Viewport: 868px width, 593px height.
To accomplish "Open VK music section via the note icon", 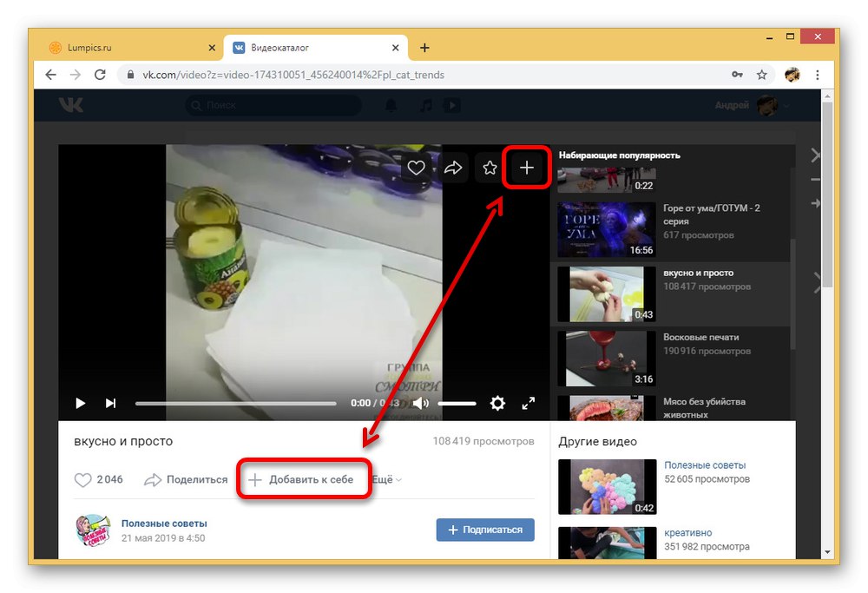I will click(424, 105).
